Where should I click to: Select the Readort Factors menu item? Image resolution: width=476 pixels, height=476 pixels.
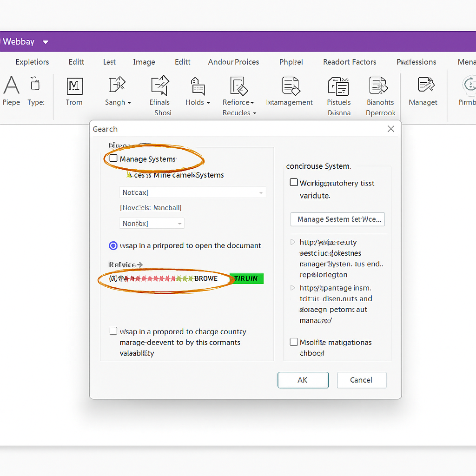(x=350, y=62)
